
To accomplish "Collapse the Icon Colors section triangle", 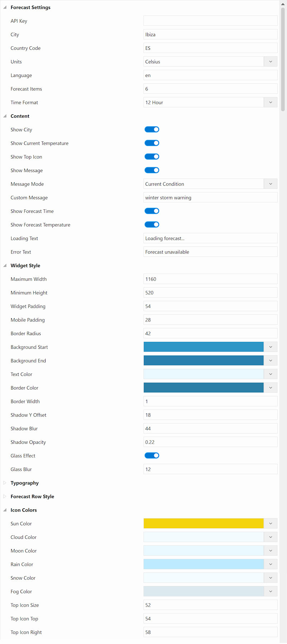I will point(5,510).
